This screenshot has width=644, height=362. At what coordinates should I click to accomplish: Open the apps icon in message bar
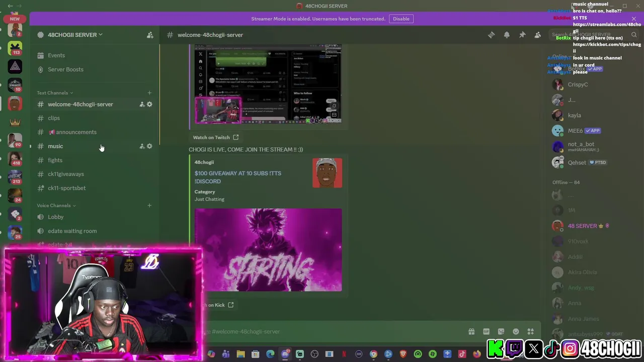coord(530,331)
